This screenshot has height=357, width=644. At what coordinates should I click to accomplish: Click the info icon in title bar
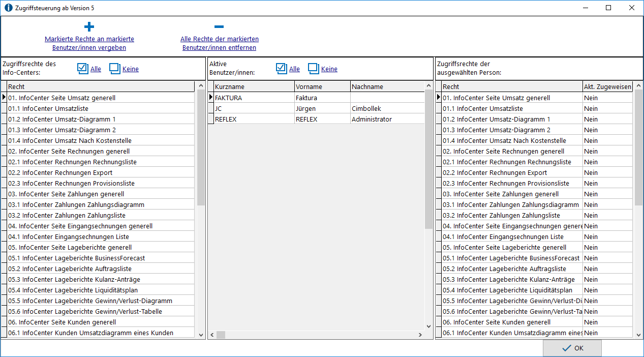coord(8,8)
